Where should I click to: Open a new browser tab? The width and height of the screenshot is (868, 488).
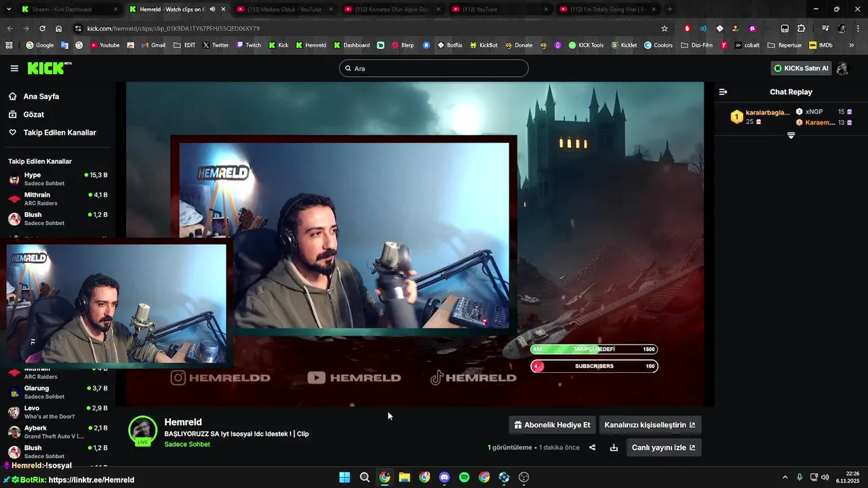670,9
